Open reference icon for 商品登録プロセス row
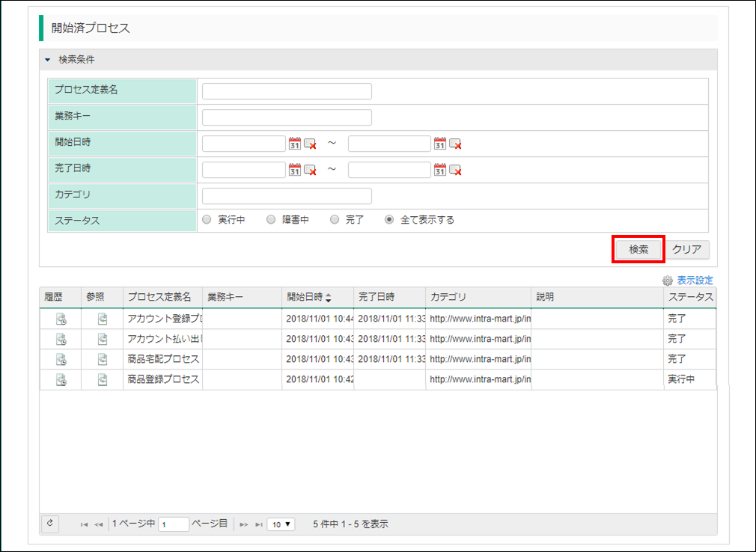 (x=103, y=380)
